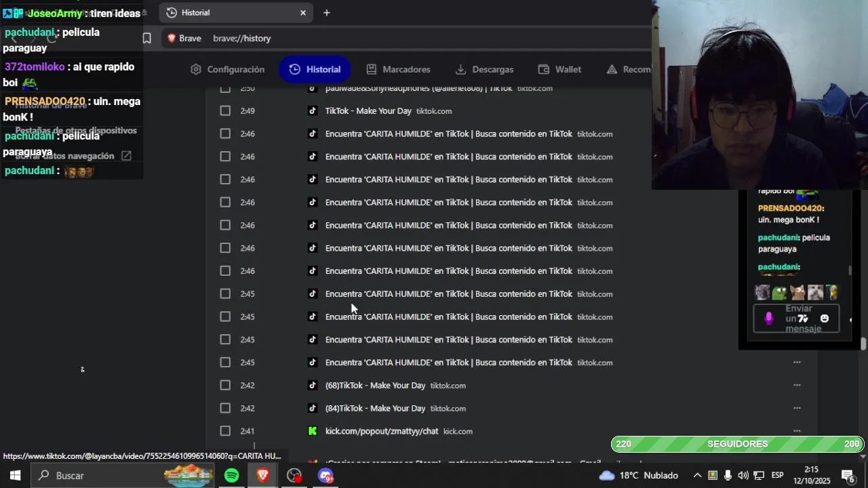
Task: Click the brave://history address field
Action: pyautogui.click(x=242, y=38)
